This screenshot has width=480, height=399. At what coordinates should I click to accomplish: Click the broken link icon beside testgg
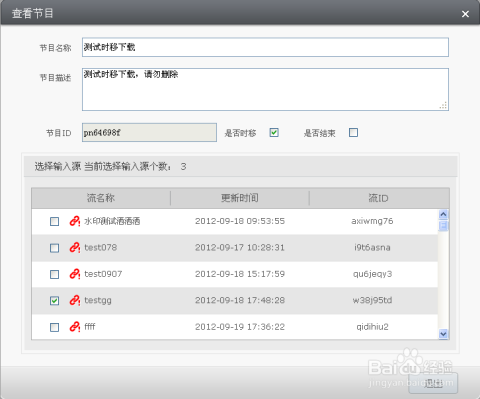pos(75,300)
